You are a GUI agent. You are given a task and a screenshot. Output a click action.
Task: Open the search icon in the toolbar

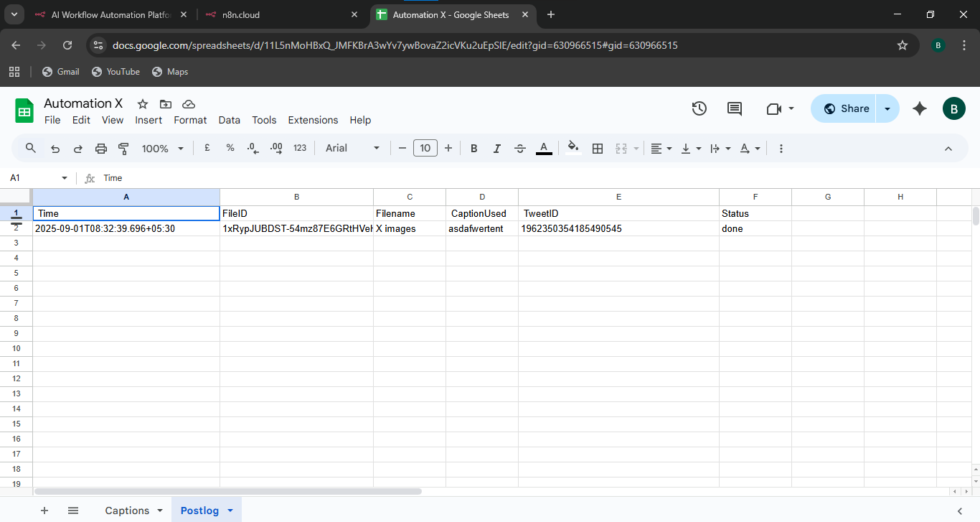tap(30, 148)
